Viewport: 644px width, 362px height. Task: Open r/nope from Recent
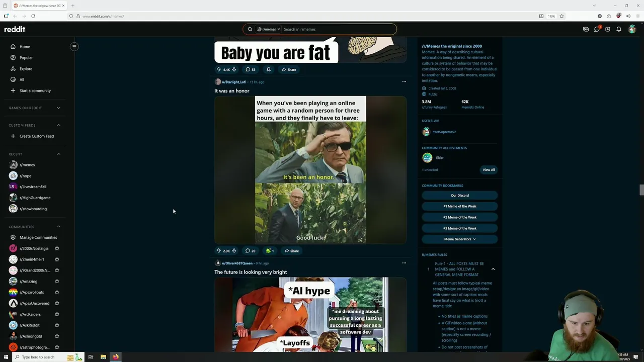[25, 176]
